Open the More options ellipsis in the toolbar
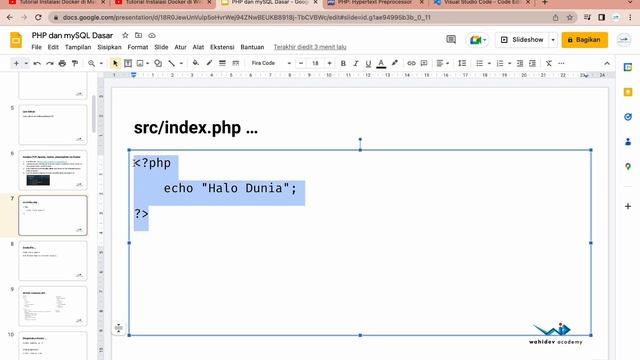Screen dimensions: 640x360 561,63
